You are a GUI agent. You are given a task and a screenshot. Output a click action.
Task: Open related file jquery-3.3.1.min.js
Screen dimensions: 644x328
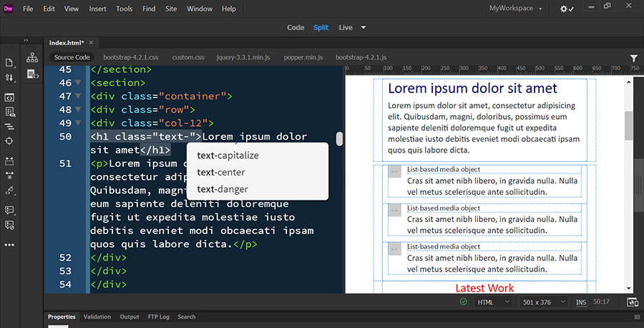coord(243,57)
